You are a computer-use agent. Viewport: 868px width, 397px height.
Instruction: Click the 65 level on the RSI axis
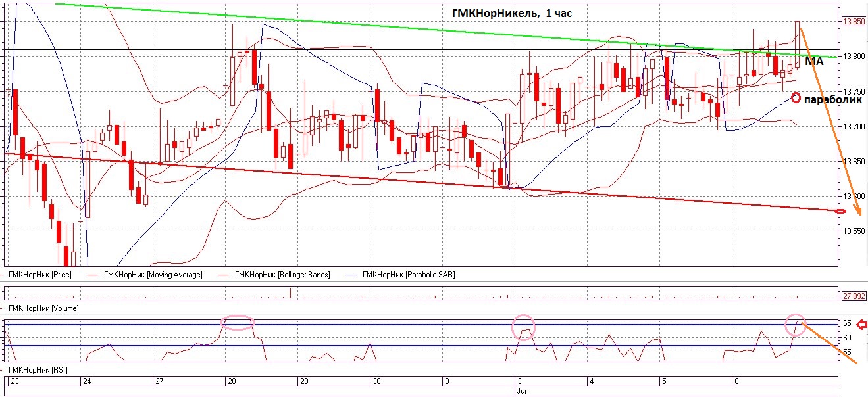tap(847, 323)
